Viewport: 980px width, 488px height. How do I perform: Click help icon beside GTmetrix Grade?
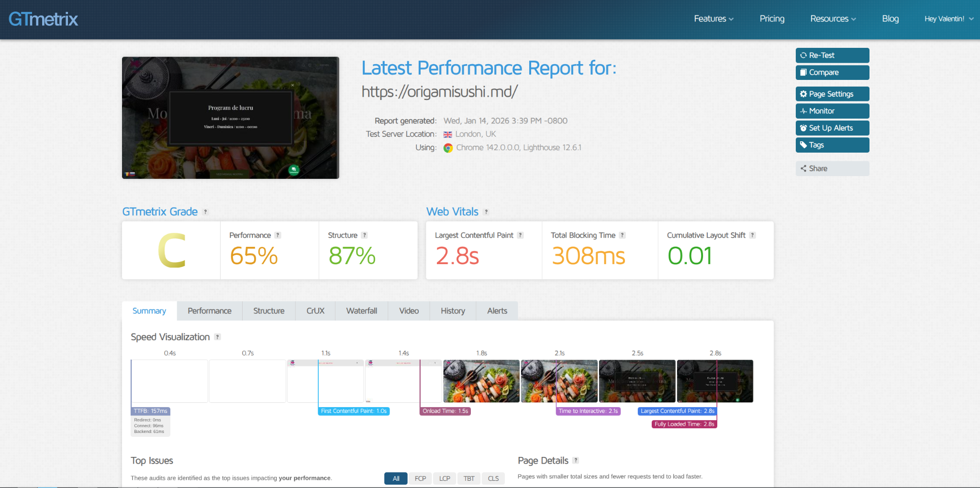pos(206,212)
